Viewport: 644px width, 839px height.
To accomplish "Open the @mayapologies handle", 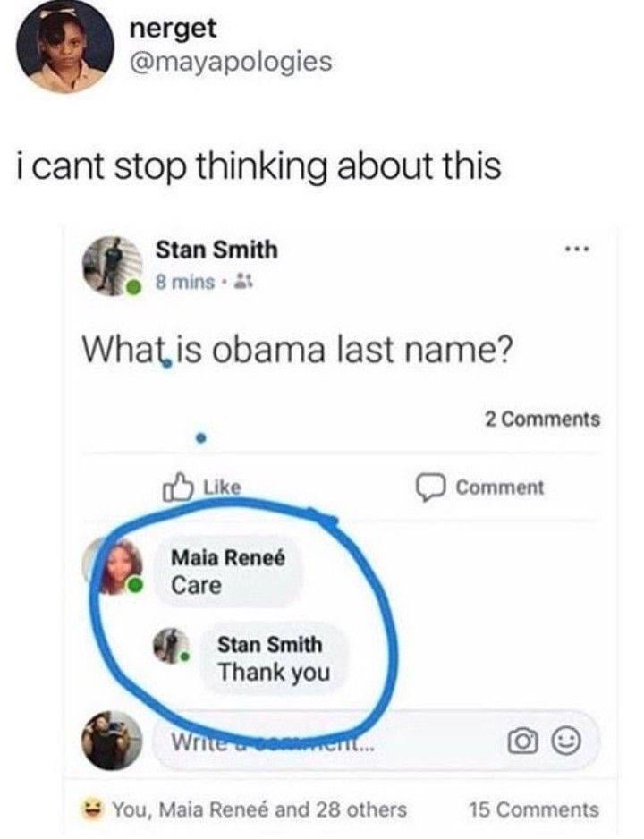I will (x=231, y=61).
